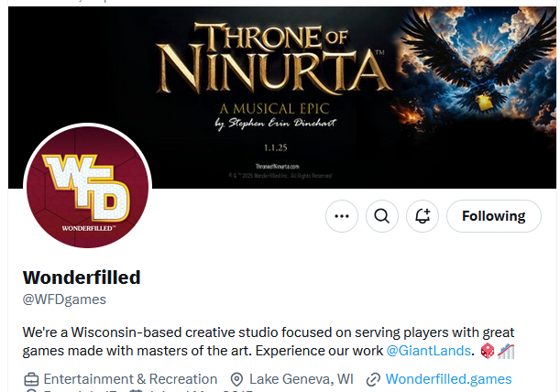
Task: Click the @WFDgames handle text
Action: click(64, 299)
